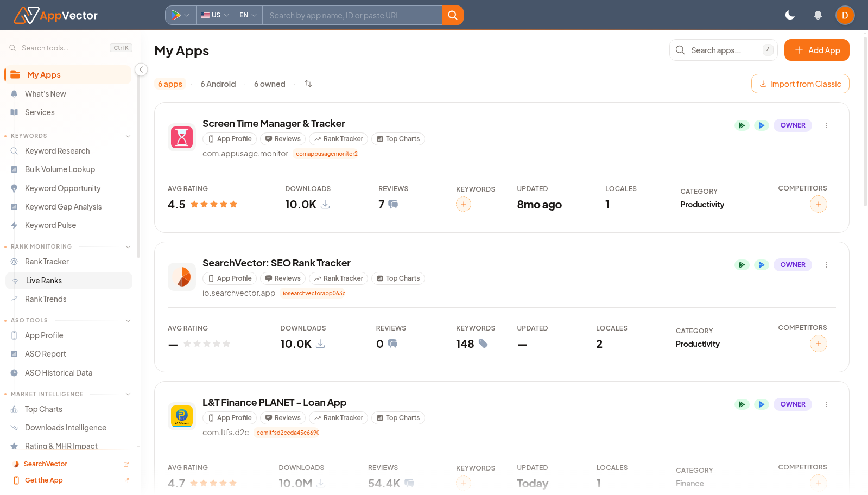Click Screen Time Manager app icon
Screen dimensions: 868x495
(x=182, y=137)
